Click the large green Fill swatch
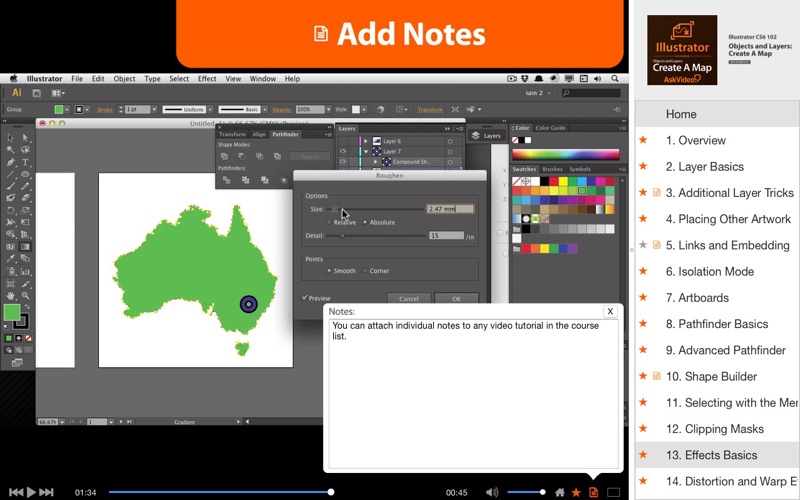Screen dimensions: 800x500 (x=12, y=312)
